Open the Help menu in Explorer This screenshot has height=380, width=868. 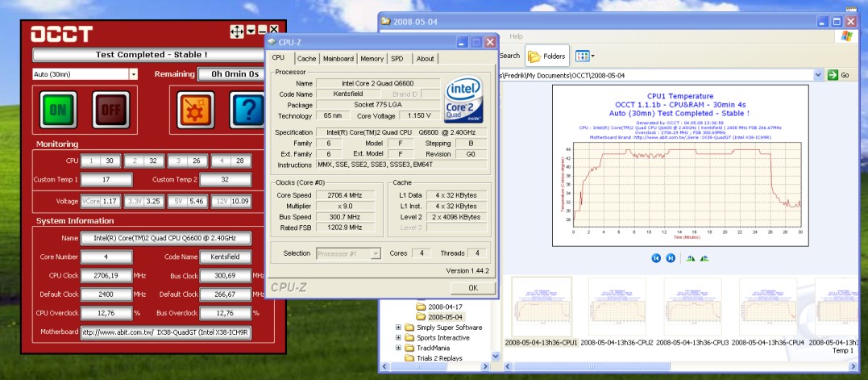pyautogui.click(x=516, y=36)
